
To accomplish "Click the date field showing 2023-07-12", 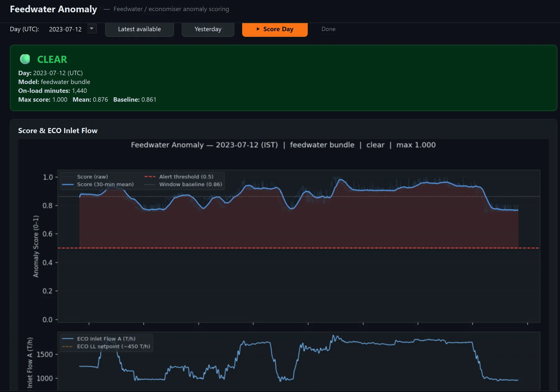I will [x=65, y=29].
